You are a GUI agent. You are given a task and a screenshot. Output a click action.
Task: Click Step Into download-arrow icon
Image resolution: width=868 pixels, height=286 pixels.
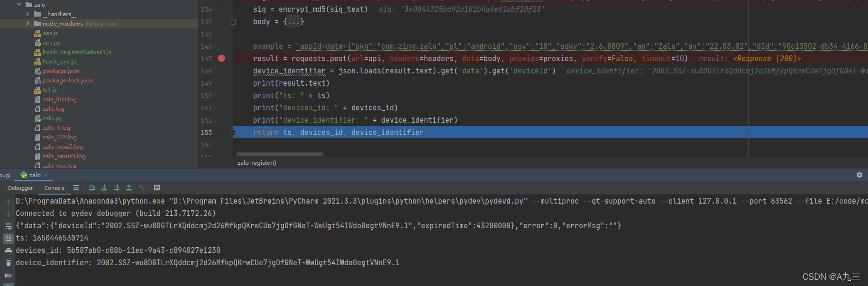click(104, 188)
